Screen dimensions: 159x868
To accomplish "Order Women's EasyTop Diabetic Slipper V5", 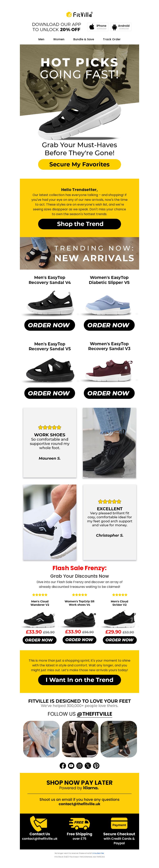I will (109, 325).
